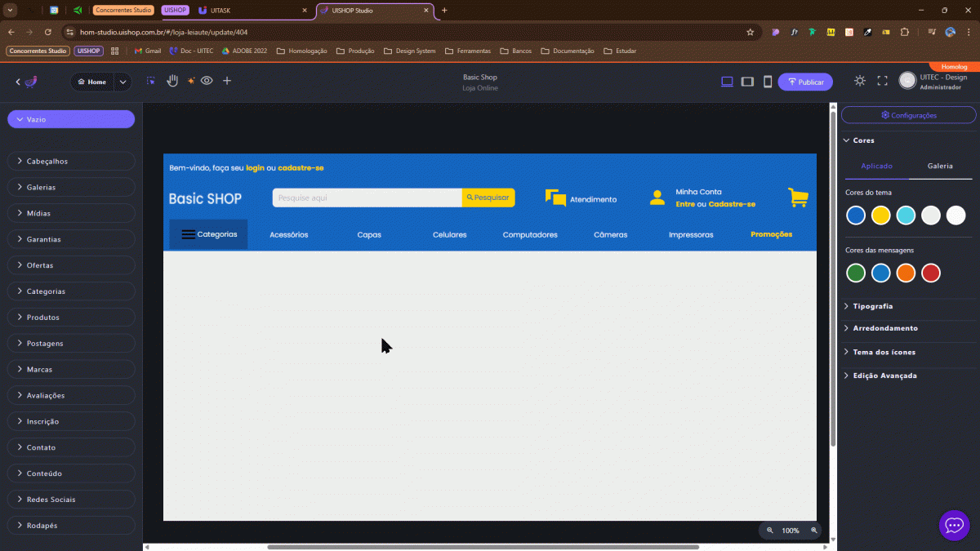The height and width of the screenshot is (551, 980).
Task: Open the Configurações button
Action: click(x=908, y=115)
